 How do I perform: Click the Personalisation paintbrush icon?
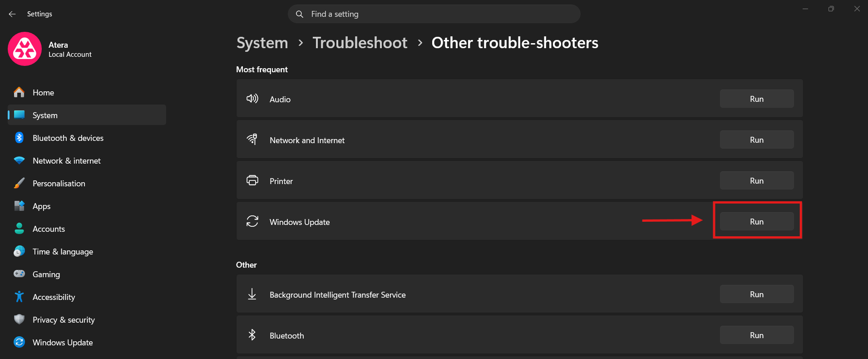[19, 183]
